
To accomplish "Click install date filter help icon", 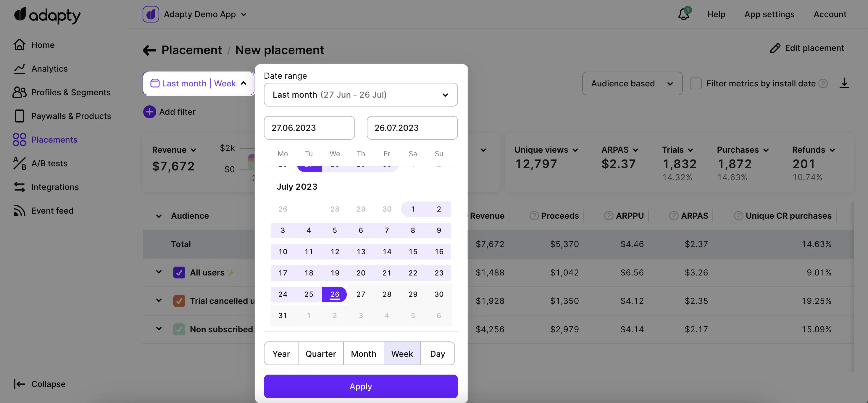I will point(823,83).
